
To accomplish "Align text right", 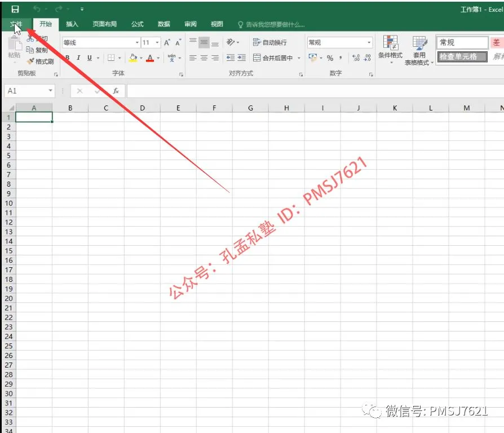I will click(x=215, y=58).
